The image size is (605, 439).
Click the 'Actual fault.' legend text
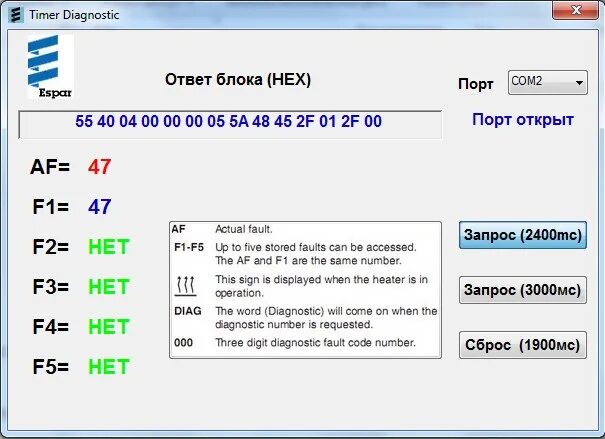[244, 229]
